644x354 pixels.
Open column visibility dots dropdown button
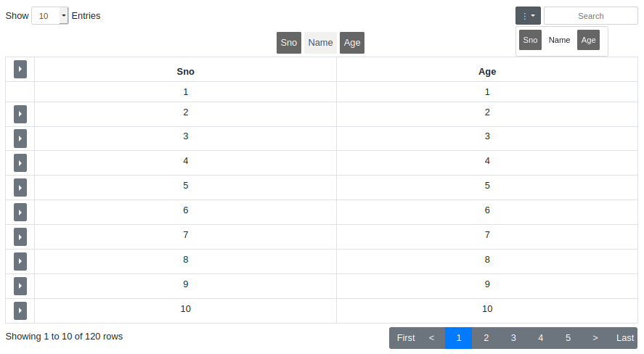528,15
